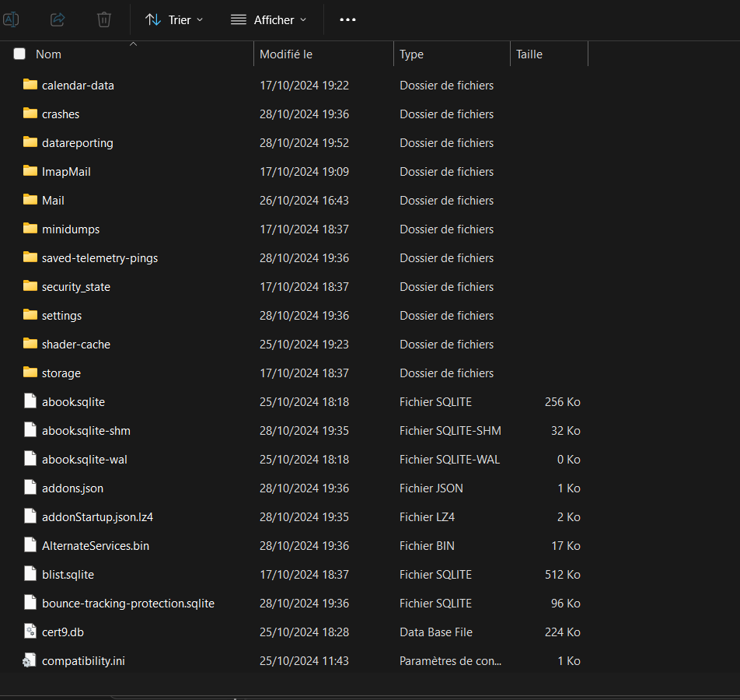Click the ImapMail folder icon

click(30, 171)
